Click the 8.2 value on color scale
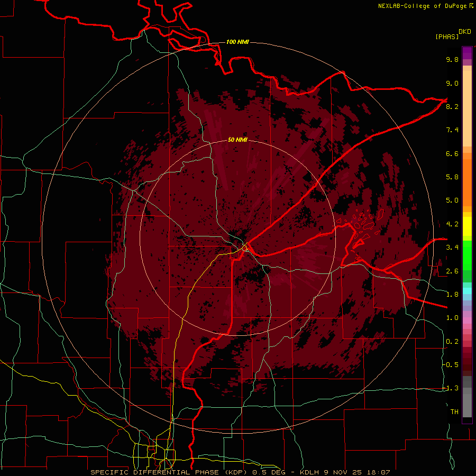 [x=452, y=106]
